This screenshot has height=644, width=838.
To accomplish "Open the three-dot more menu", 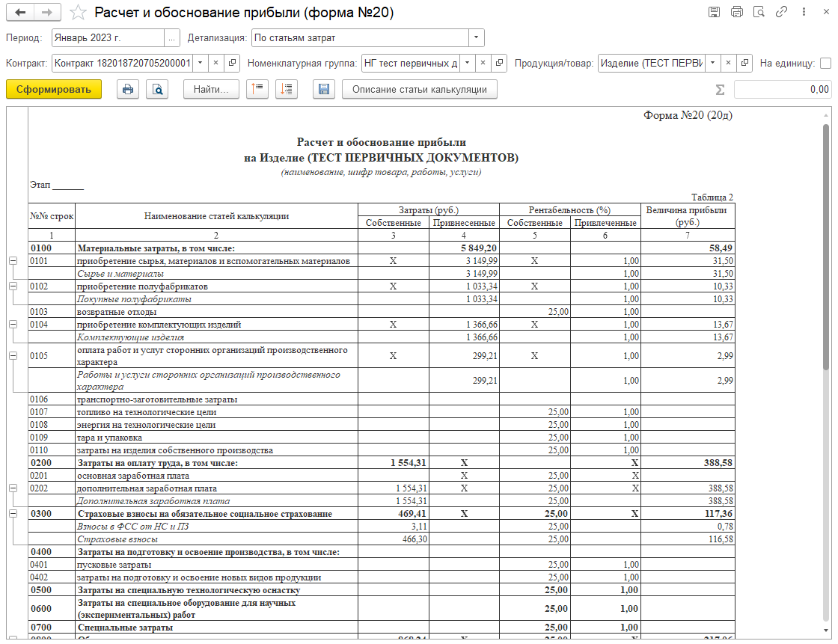I will [804, 12].
